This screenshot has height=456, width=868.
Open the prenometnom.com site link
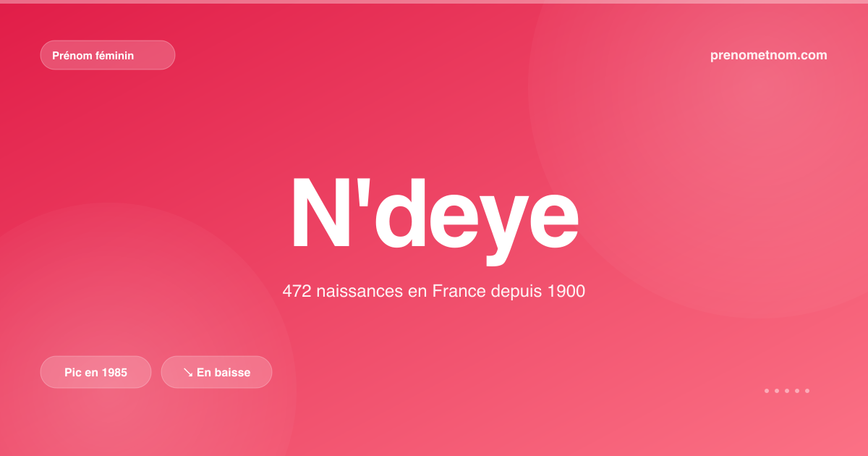click(769, 55)
